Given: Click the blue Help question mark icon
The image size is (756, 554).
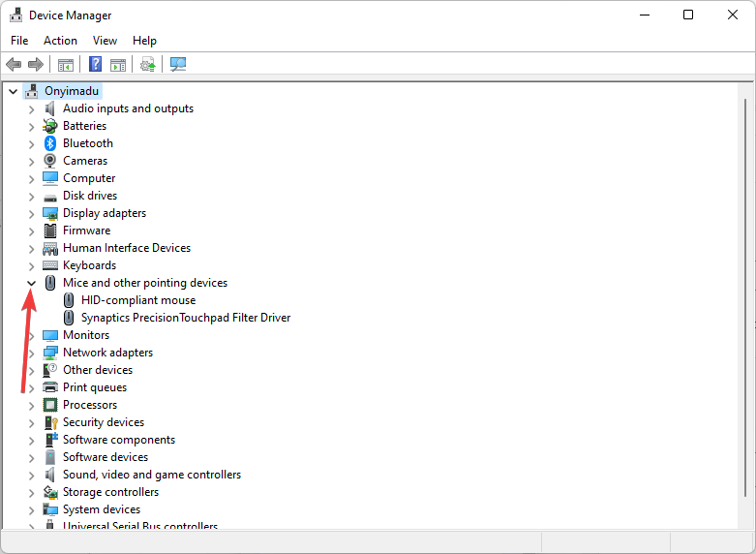Looking at the screenshot, I should [96, 65].
